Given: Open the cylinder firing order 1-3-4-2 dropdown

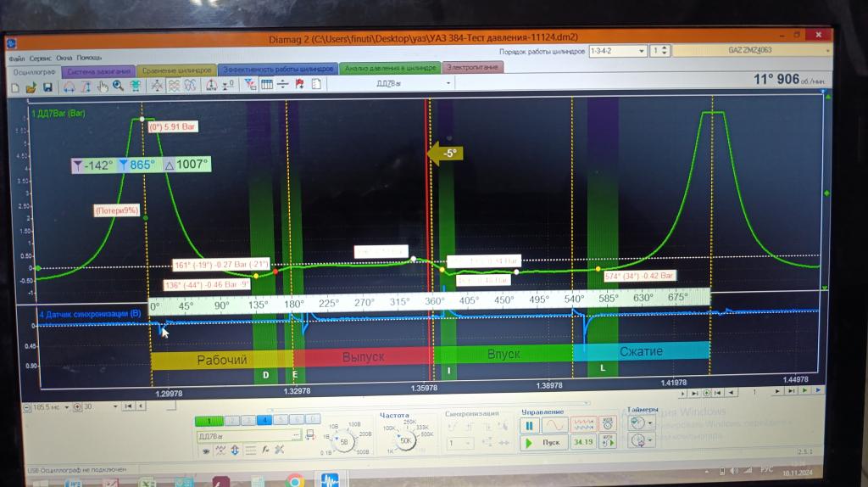Looking at the screenshot, I should pyautogui.click(x=618, y=51).
